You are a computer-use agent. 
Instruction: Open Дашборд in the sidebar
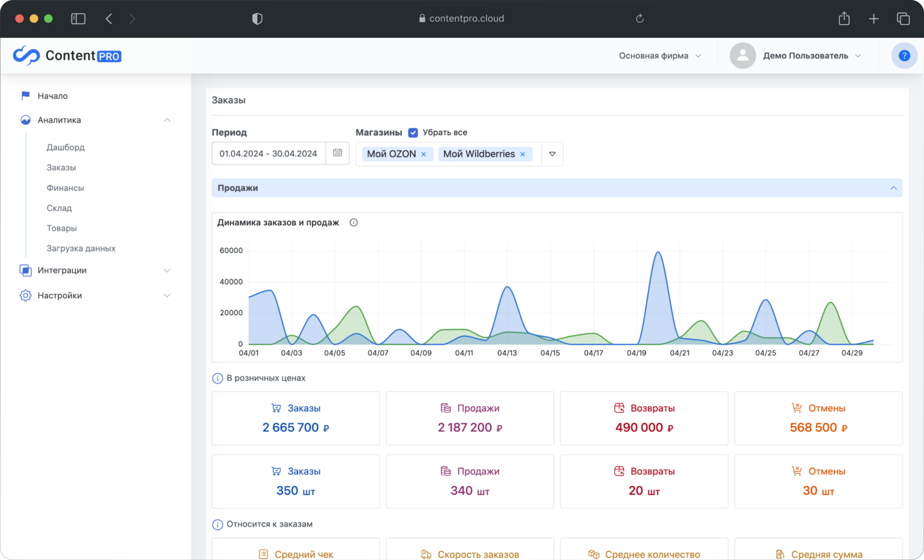[65, 147]
